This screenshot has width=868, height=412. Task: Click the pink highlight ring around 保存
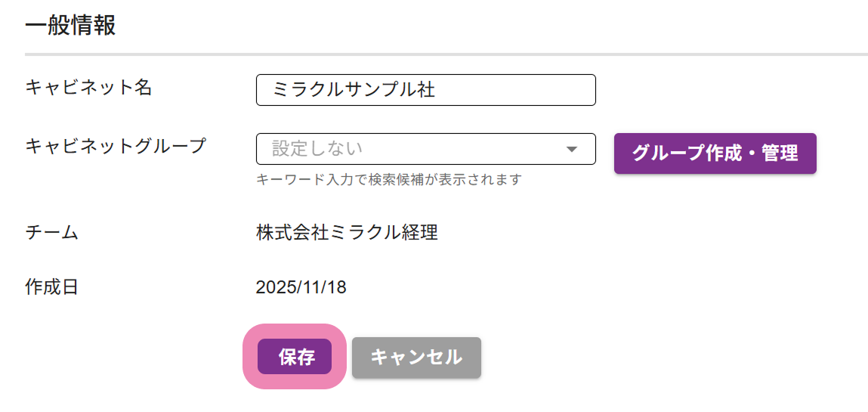click(x=249, y=357)
